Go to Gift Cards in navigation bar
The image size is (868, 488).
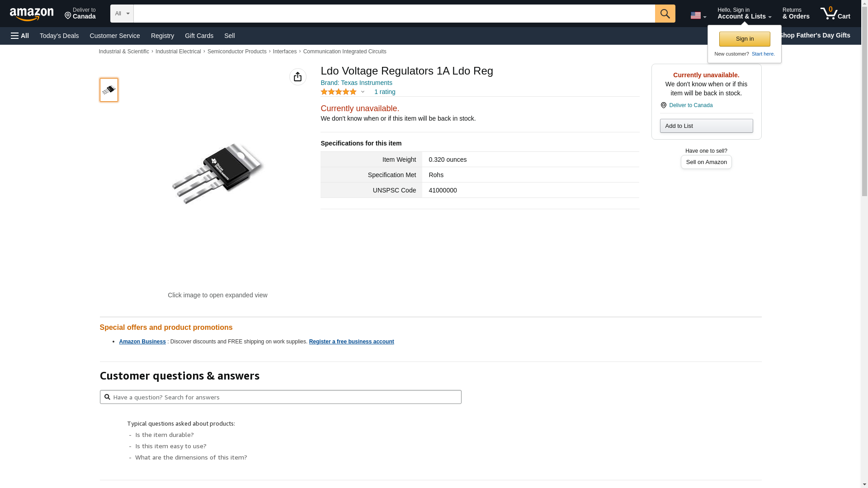[199, 36]
